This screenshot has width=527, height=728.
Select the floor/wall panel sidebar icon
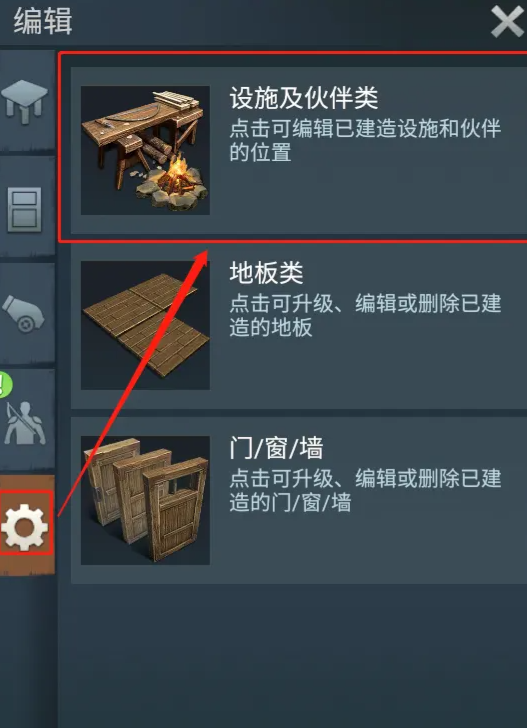(x=24, y=210)
